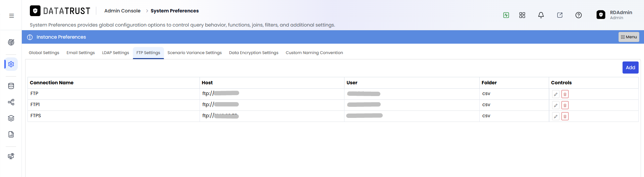Click System Preferences breadcrumb
This screenshot has height=177, width=644.
[x=174, y=11]
